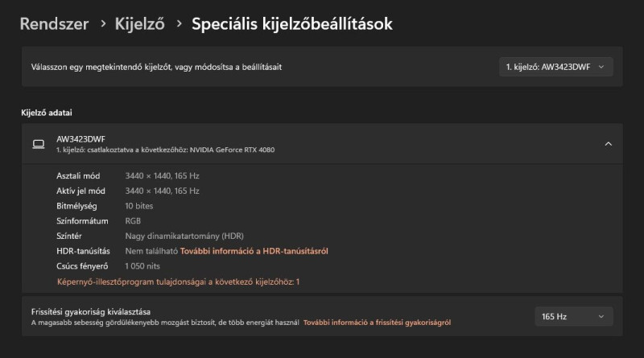The image size is (644, 358).
Task: Go back to the Rendszer breadcrumb
Action: (54, 24)
